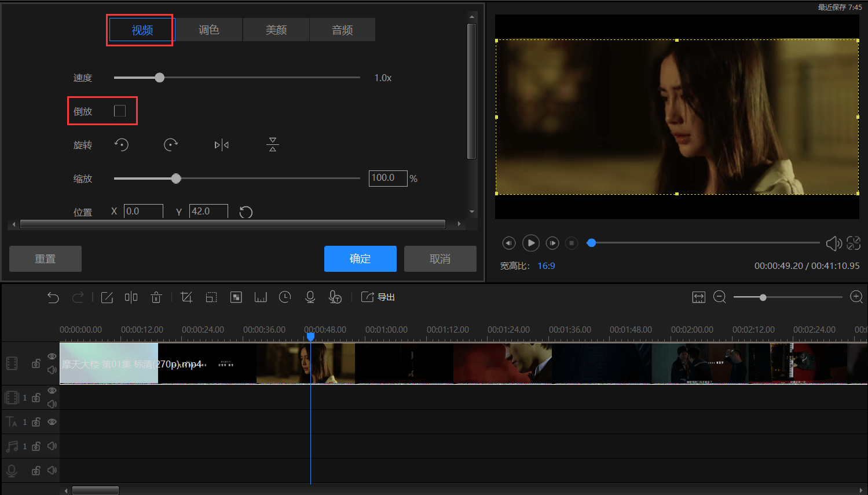Lock the voice-over track
The height and width of the screenshot is (495, 868).
[36, 471]
